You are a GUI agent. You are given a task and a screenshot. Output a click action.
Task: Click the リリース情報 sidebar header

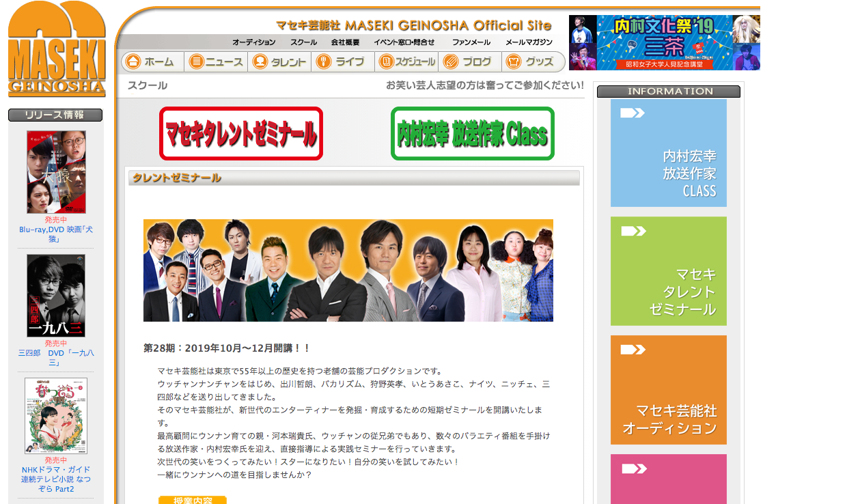coord(55,115)
